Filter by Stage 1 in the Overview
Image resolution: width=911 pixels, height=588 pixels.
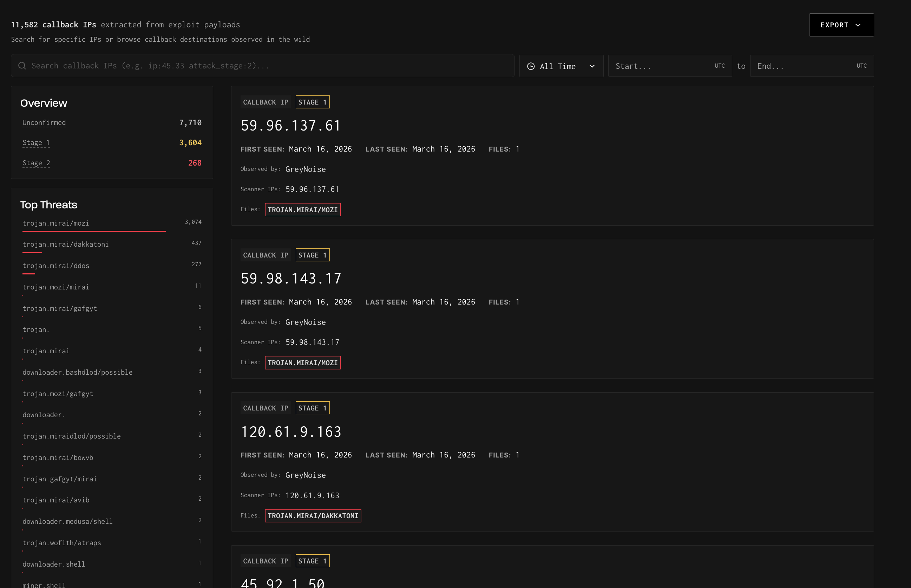pyautogui.click(x=36, y=143)
